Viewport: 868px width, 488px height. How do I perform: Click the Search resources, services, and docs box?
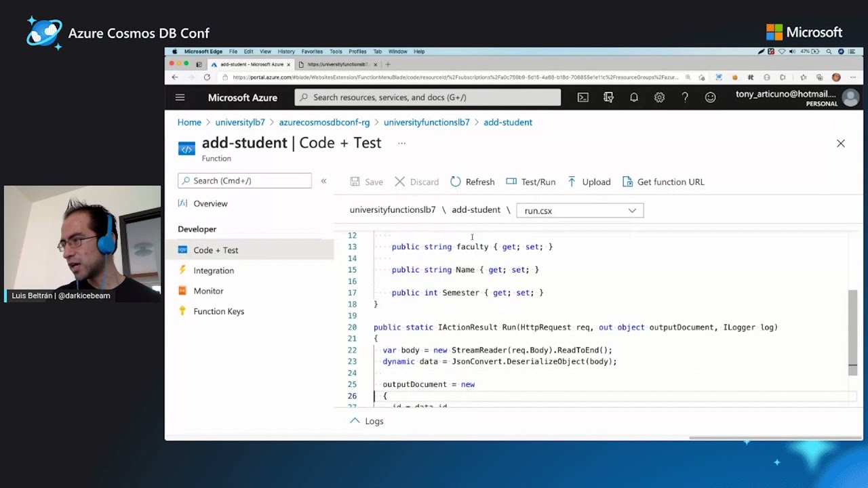[x=428, y=98]
